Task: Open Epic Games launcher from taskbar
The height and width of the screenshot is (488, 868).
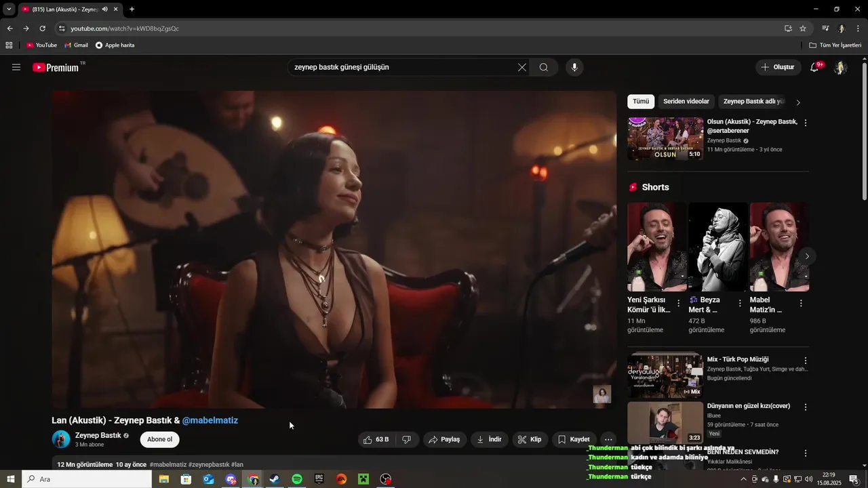Action: 319,479
